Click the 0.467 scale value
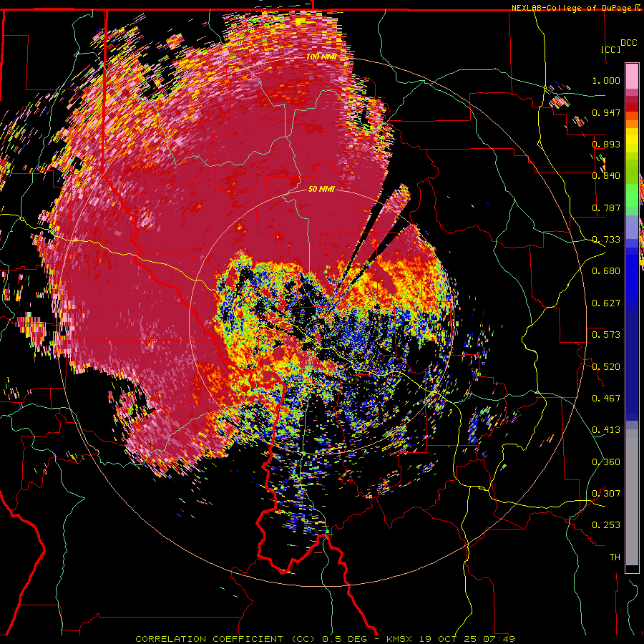This screenshot has height=644, width=644. point(606,399)
